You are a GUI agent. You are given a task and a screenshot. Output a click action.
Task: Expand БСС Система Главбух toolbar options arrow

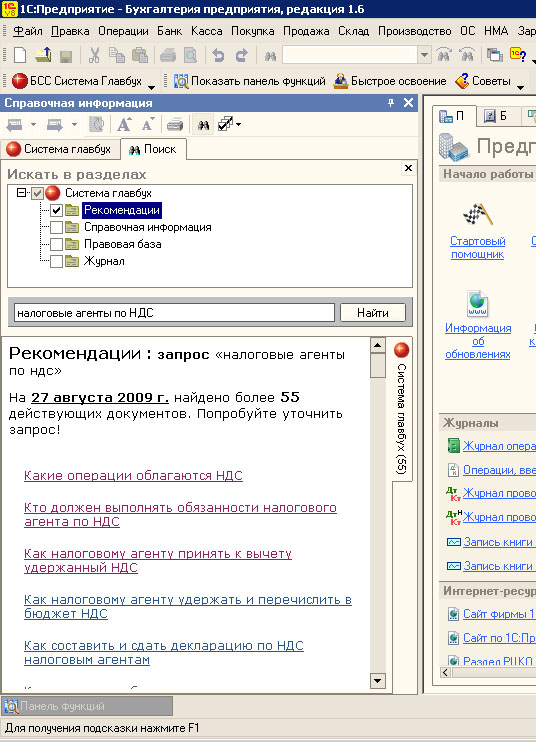coord(151,87)
